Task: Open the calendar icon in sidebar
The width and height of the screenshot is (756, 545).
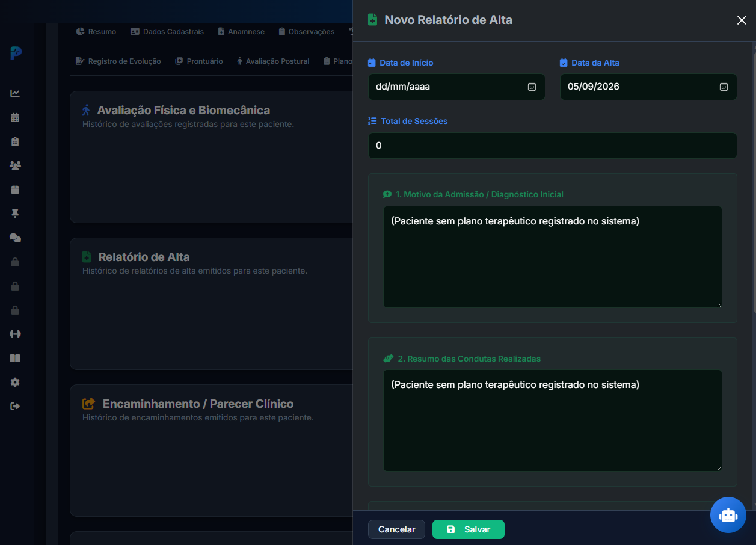Action: tap(15, 117)
